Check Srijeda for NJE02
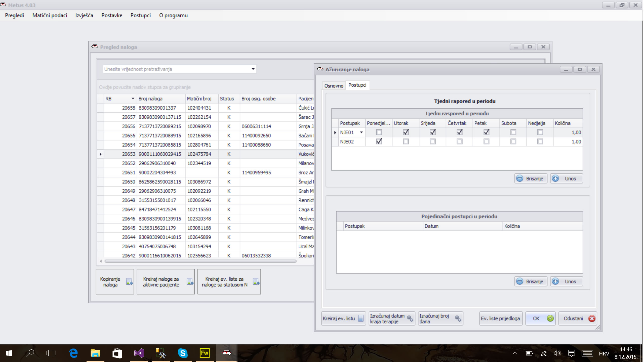Viewport: 644px width, 362px height. 433,142
